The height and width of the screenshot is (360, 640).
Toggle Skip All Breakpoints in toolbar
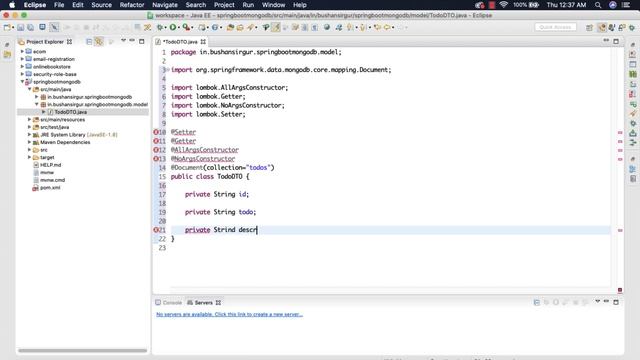[54, 27]
